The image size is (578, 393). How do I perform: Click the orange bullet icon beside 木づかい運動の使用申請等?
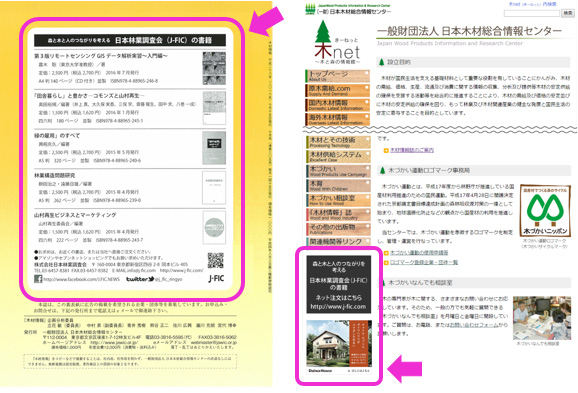pos(386,253)
